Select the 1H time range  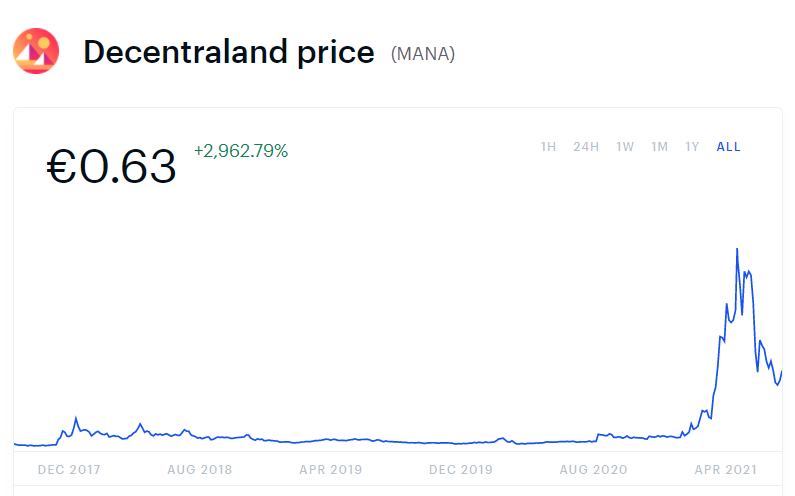click(548, 147)
